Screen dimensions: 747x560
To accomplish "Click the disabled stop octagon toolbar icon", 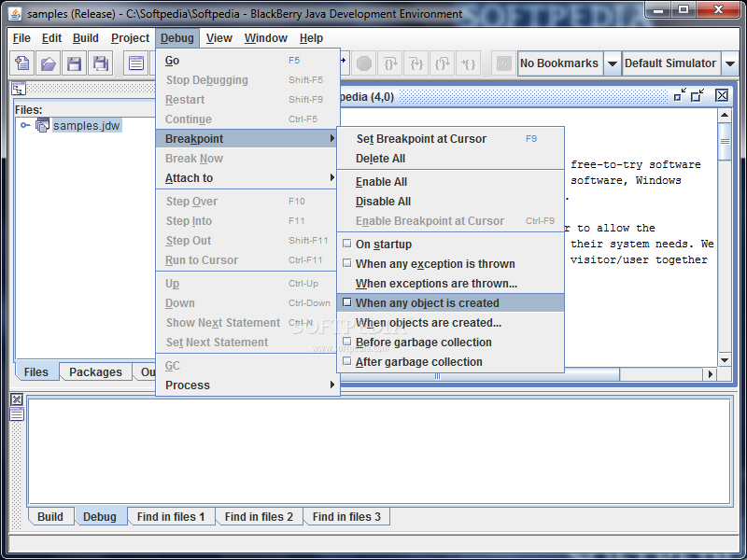I will [364, 63].
